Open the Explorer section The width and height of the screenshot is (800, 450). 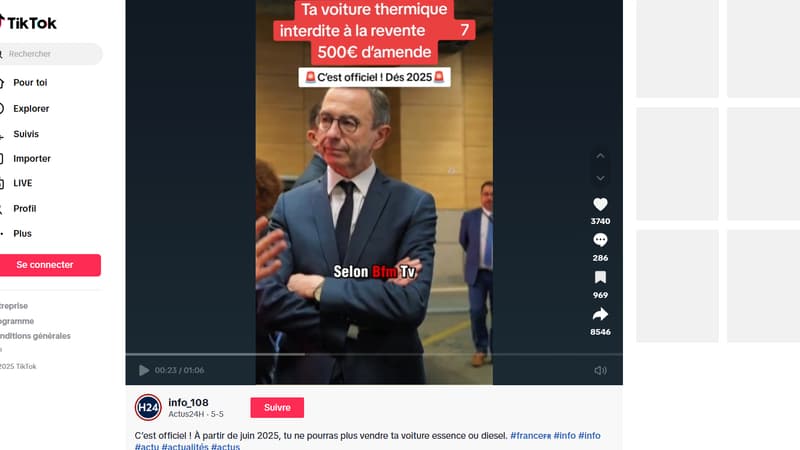pos(31,109)
